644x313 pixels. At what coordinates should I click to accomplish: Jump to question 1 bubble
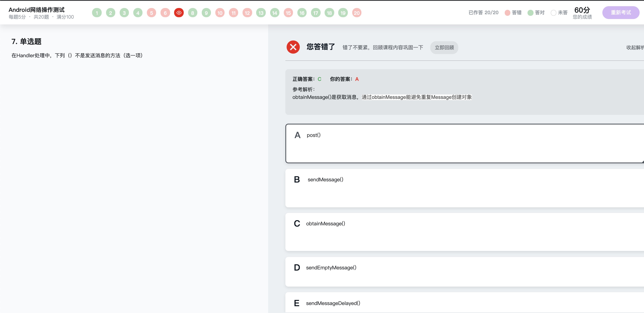coord(97,13)
